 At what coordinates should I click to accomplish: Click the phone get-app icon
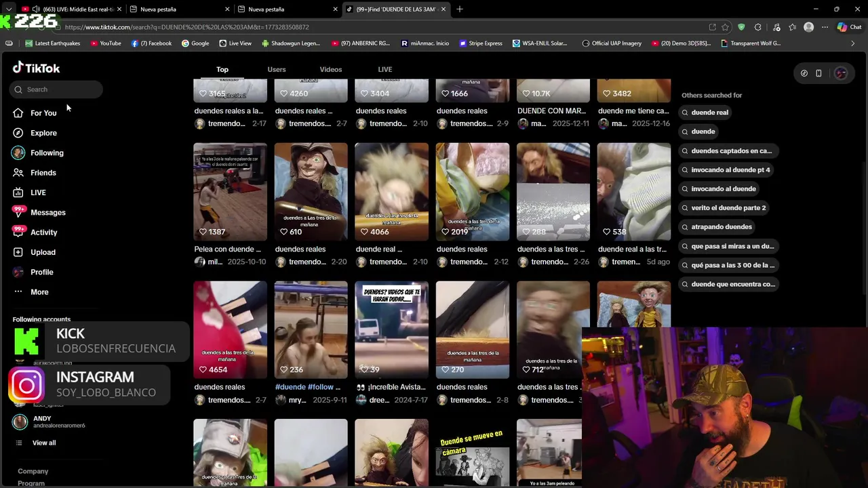pos(818,73)
